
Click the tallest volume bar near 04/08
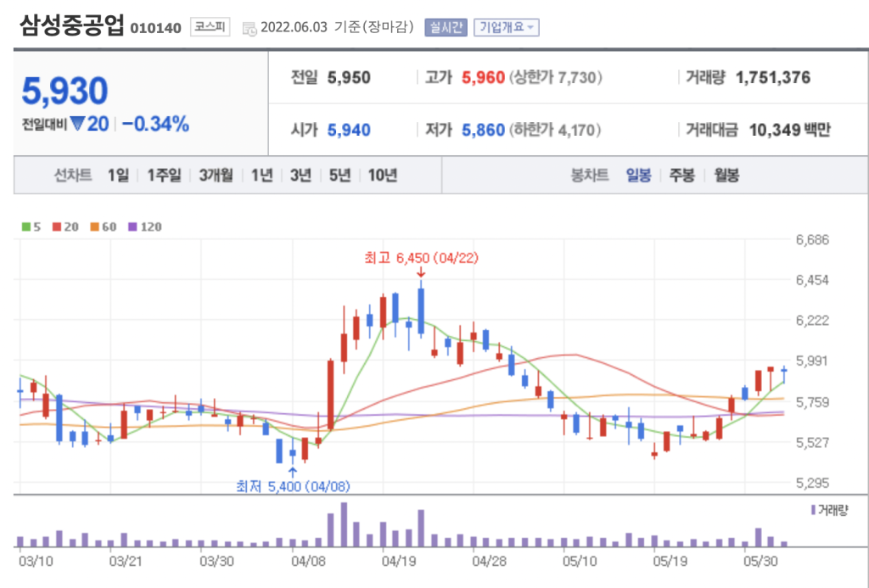tap(344, 524)
